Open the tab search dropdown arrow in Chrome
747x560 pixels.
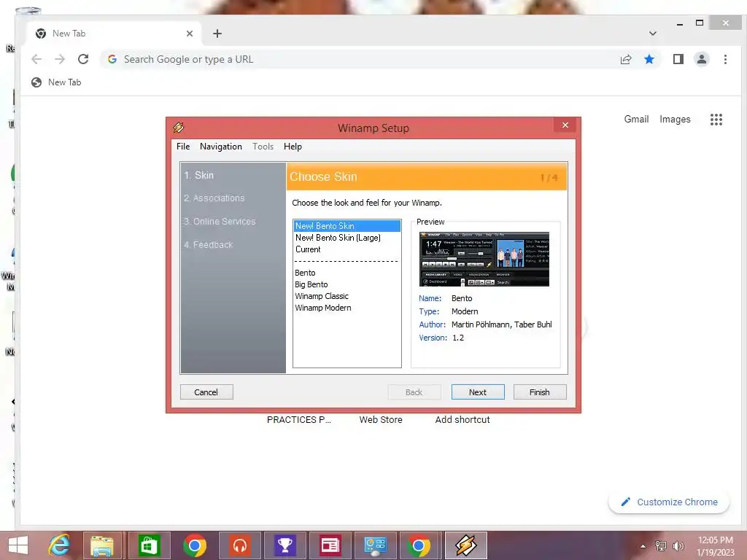[x=653, y=34]
